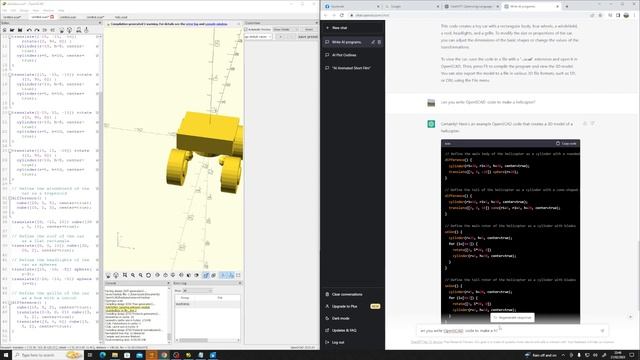Open the Windows Start menu
This screenshot has width=640, height=360.
(6, 355)
